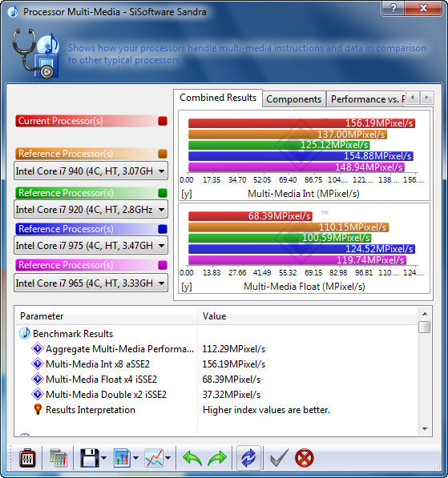Toggle the orange Reference Processor(s) color square
448x478 pixels.
(x=163, y=154)
